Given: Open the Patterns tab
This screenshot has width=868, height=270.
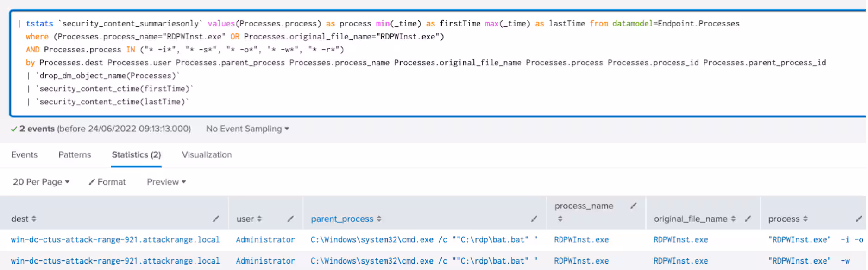Looking at the screenshot, I should 75,155.
